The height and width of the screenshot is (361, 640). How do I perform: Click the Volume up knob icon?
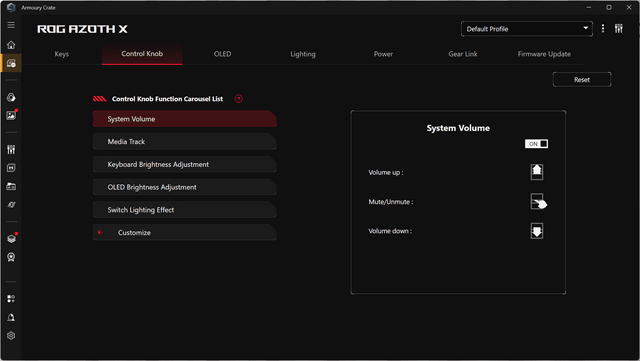coord(537,172)
